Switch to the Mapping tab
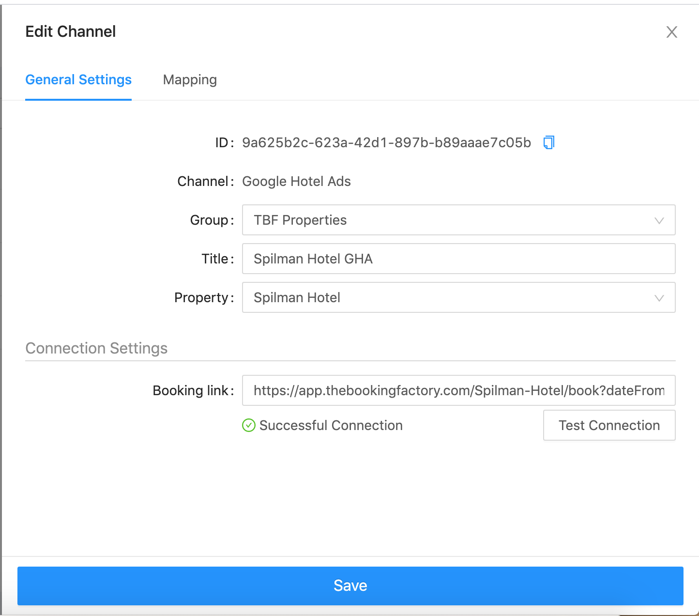 pos(190,79)
